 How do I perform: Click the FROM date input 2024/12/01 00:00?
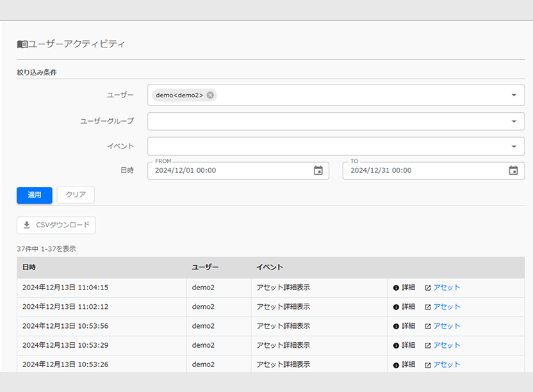(238, 170)
